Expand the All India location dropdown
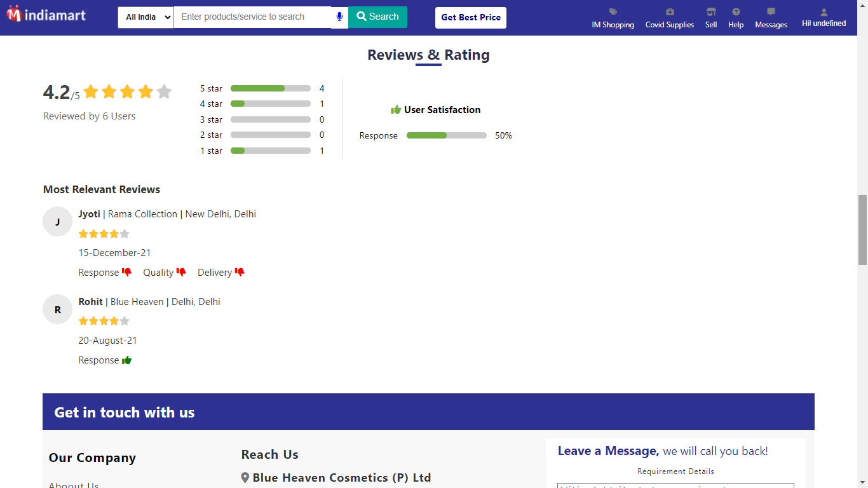Screen dimensions: 868x488 (x=146, y=17)
